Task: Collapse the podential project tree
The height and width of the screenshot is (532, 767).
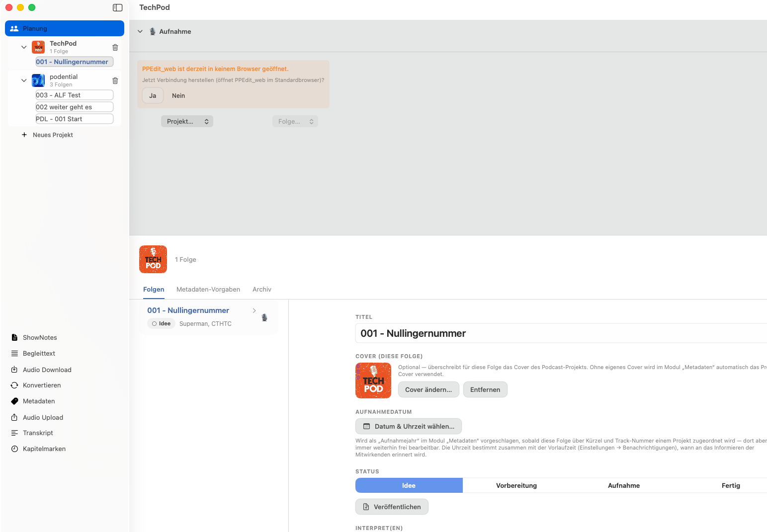Action: pyautogui.click(x=24, y=80)
